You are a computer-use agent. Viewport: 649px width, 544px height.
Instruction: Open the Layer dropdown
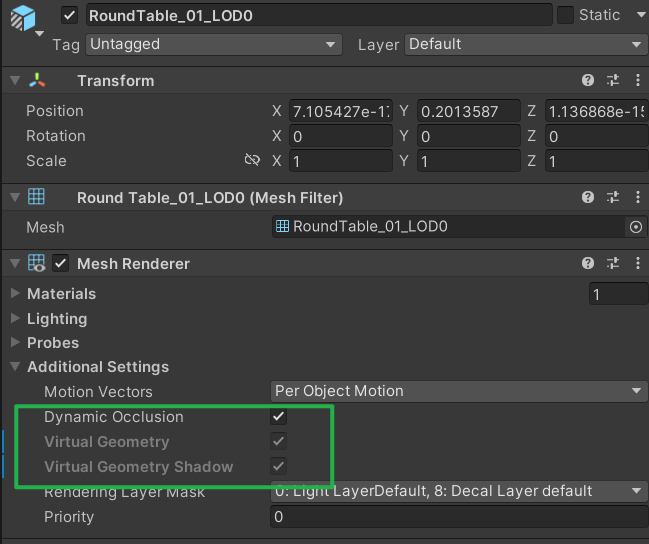(x=525, y=44)
